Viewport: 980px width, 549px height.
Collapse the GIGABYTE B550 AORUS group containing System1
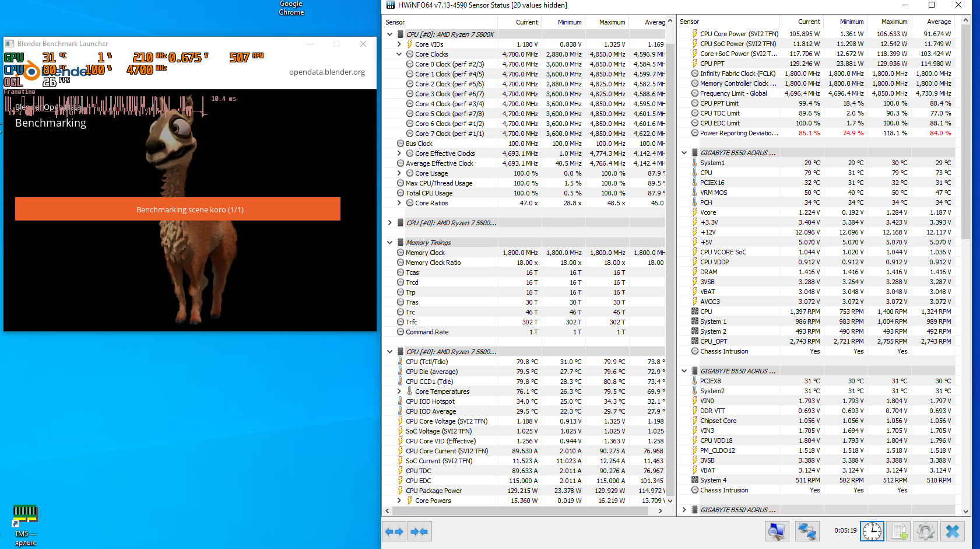[x=684, y=153]
